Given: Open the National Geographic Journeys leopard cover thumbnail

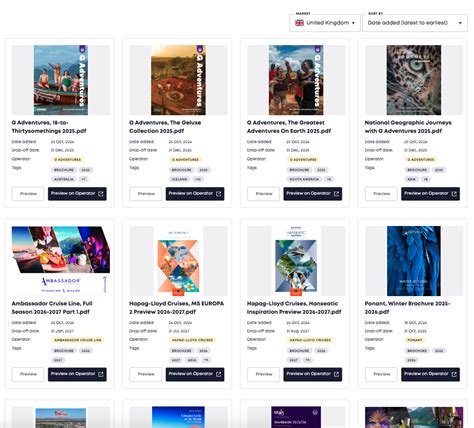Looking at the screenshot, I should pyautogui.click(x=414, y=80).
